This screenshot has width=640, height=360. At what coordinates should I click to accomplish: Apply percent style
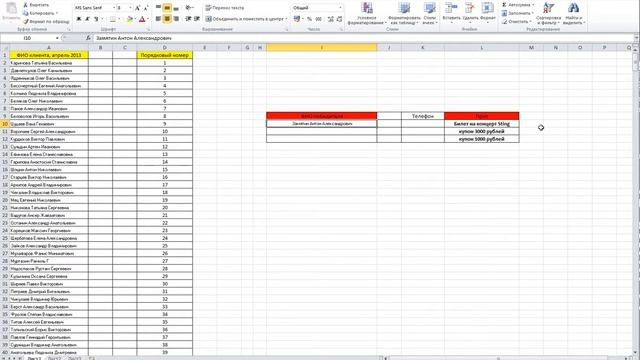pos(309,19)
